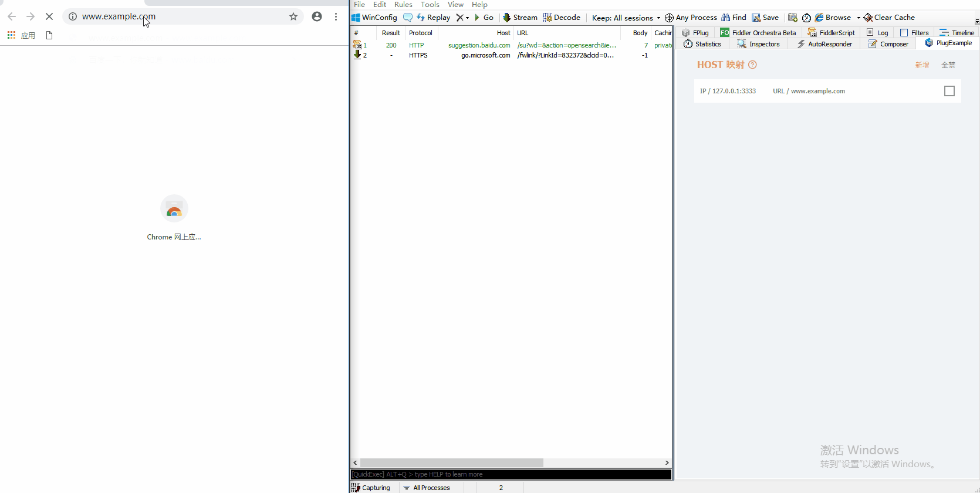
Task: Open Chrome 网上应用店 shortcut tile
Action: tap(174, 218)
